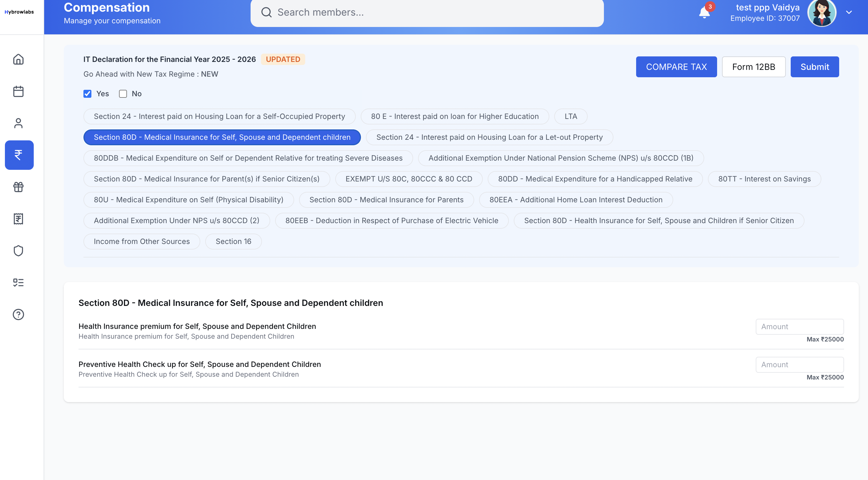868x480 pixels.
Task: Switch to the Section 16 chip
Action: tap(233, 241)
